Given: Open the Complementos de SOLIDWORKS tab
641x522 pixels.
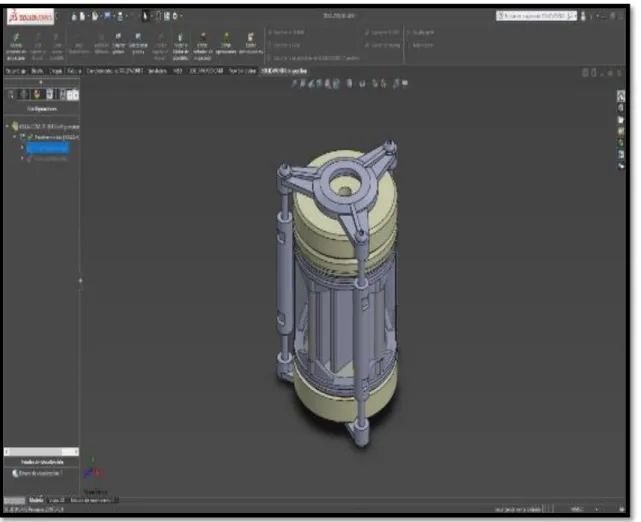Looking at the screenshot, I should click(x=115, y=71).
